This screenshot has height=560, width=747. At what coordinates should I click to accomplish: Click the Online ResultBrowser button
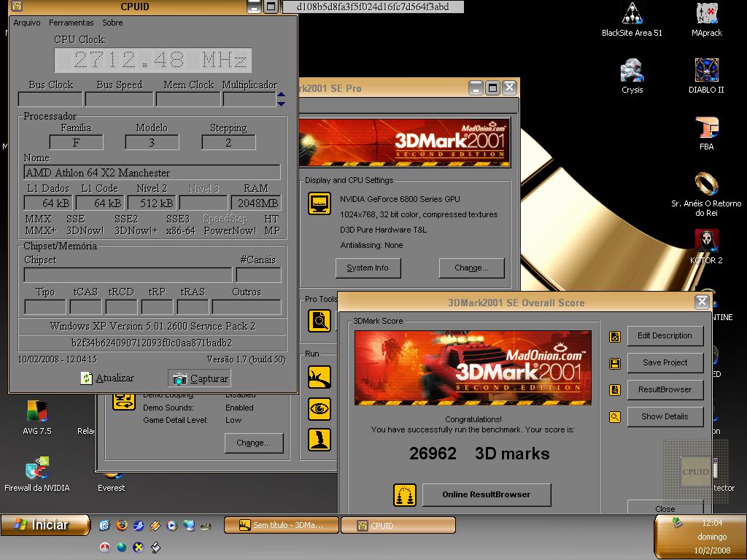tap(487, 495)
